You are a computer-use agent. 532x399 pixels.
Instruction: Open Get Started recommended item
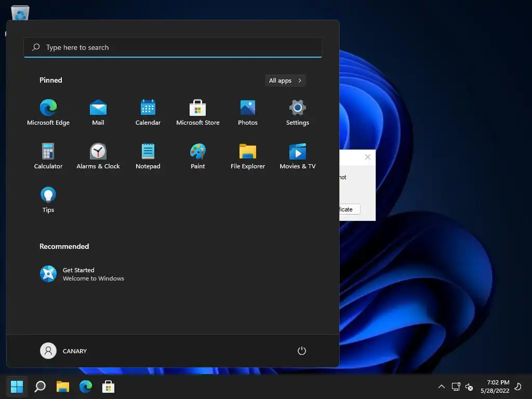click(82, 274)
